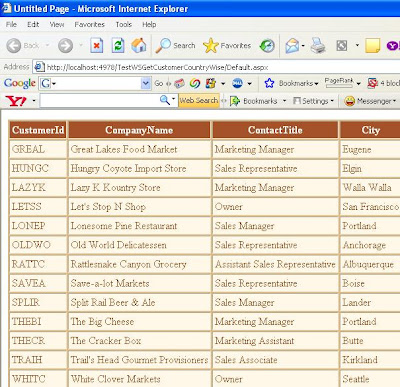
Task: Select the 'Great Lakes Food Market' cell
Action: pyautogui.click(x=139, y=149)
